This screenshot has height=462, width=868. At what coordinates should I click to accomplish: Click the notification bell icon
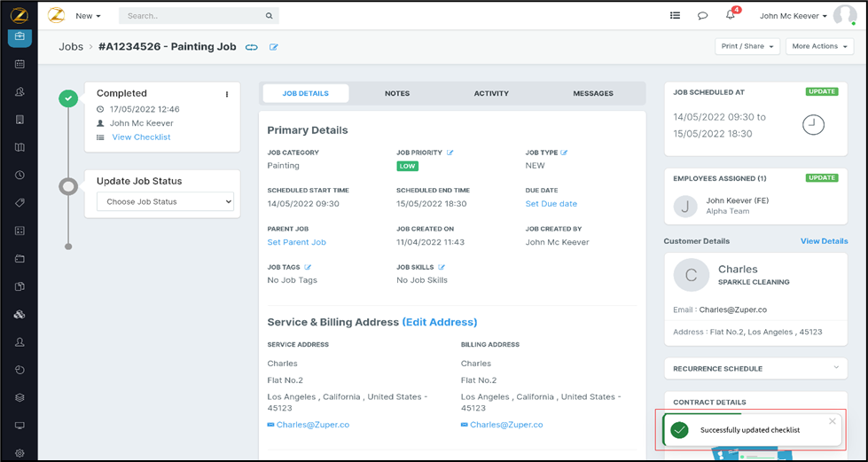click(731, 16)
